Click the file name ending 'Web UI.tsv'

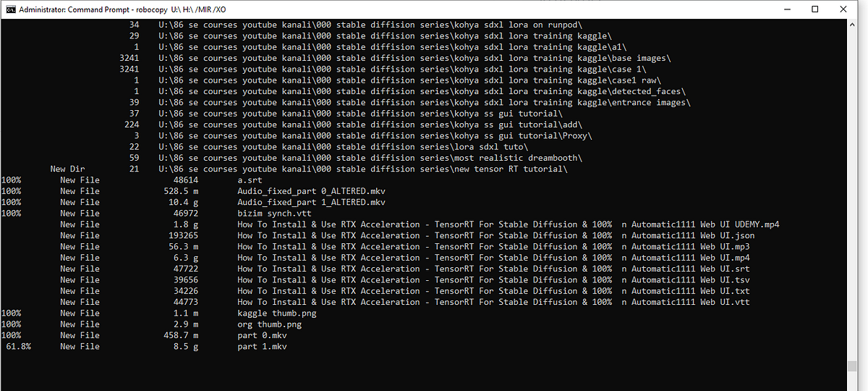(493, 279)
